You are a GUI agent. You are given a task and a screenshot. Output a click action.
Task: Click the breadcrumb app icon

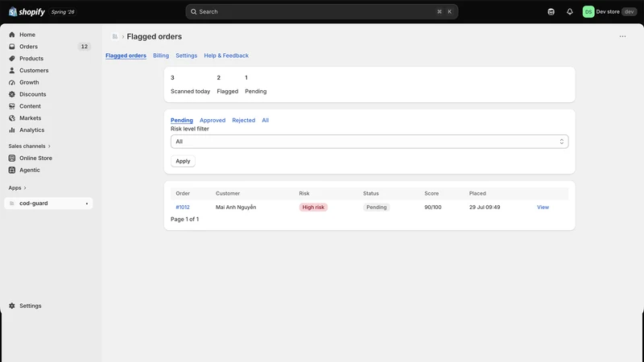(x=115, y=36)
